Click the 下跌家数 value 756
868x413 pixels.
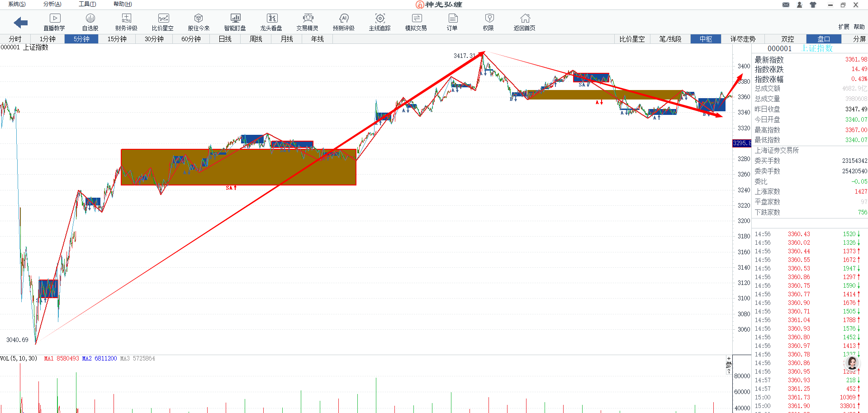863,212
